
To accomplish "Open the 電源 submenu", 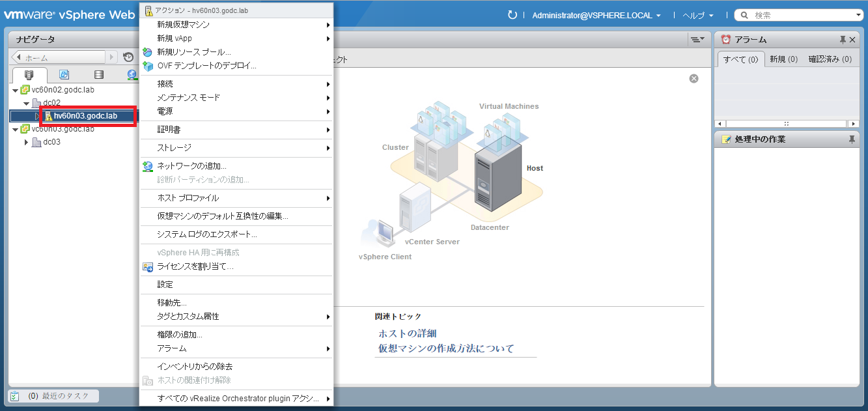I will click(236, 111).
